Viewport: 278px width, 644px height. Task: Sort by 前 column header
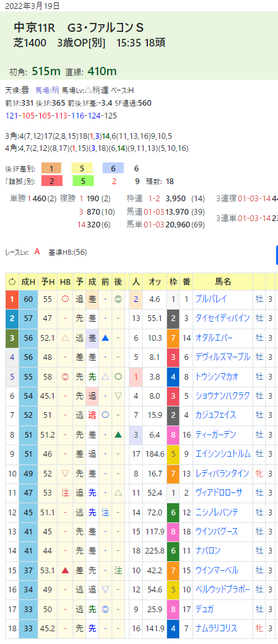[x=105, y=282]
